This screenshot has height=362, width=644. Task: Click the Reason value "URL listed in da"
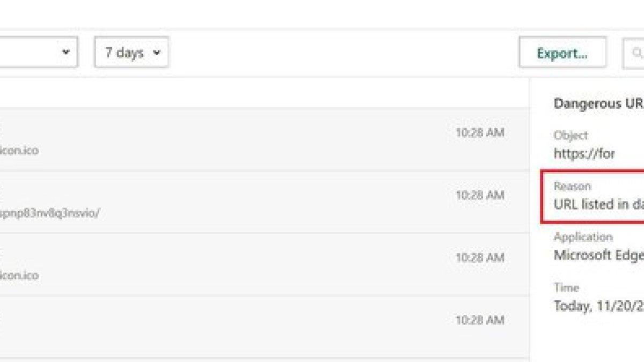pos(598,204)
